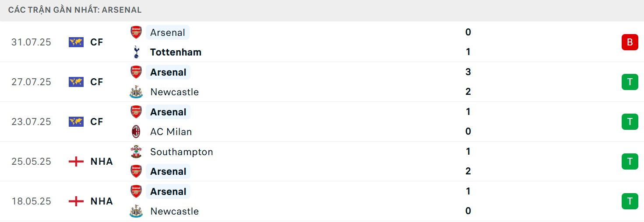This screenshot has width=644, height=222.
Task: Click the 3-2 score of Arsenal vs Newcastle
Action: [x=468, y=82]
